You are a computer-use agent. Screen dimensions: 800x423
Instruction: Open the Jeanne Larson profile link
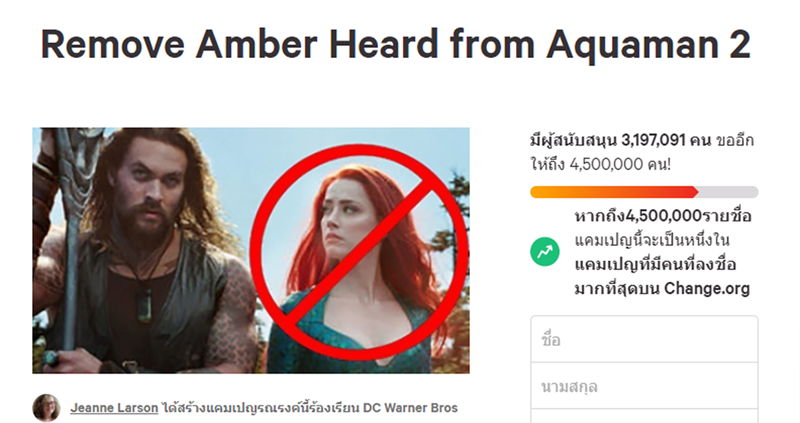pyautogui.click(x=114, y=408)
